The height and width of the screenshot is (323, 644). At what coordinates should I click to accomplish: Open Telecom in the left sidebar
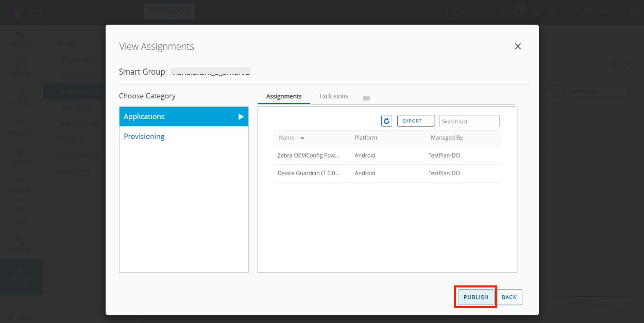pyautogui.click(x=21, y=243)
